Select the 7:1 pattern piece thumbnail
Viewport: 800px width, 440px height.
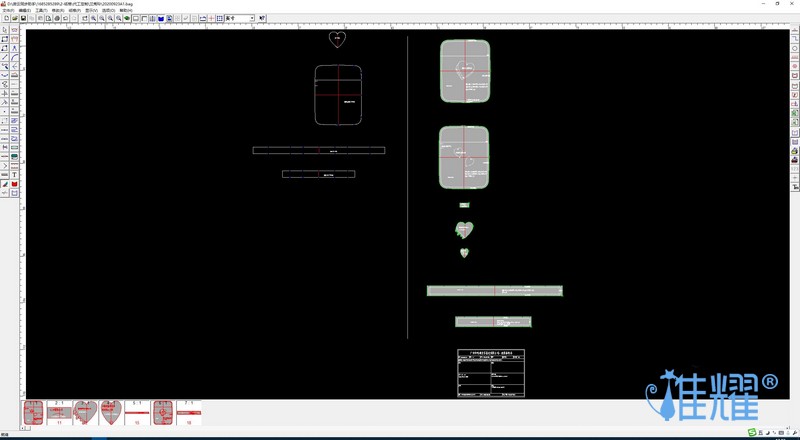pos(189,412)
